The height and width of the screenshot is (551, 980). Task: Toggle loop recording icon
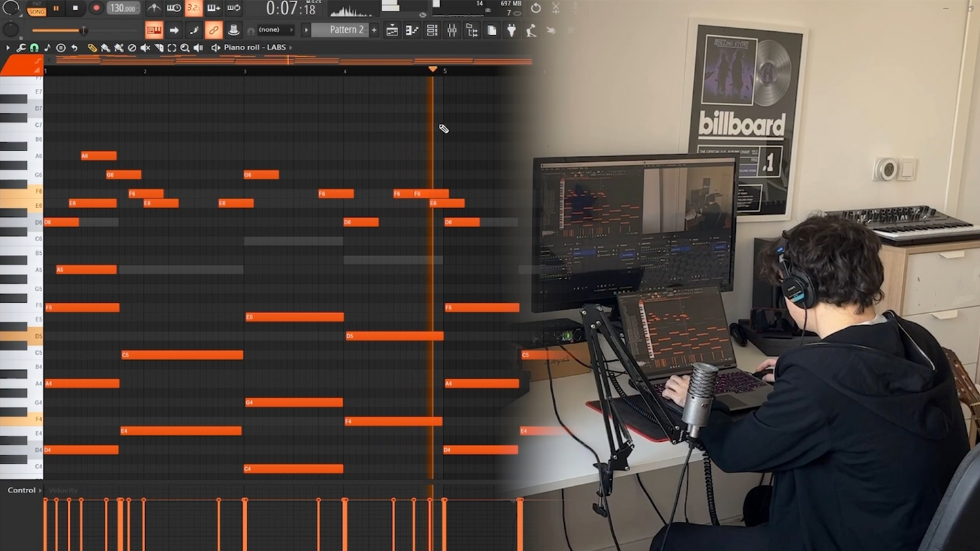[233, 8]
